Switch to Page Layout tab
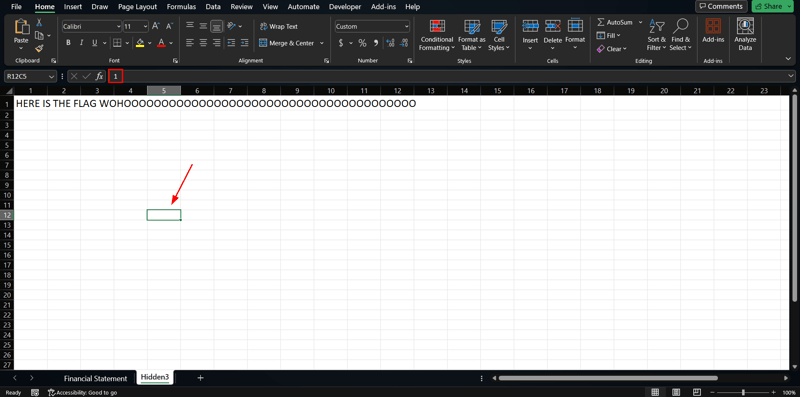Viewport: 800px width, 397px height. click(x=137, y=7)
